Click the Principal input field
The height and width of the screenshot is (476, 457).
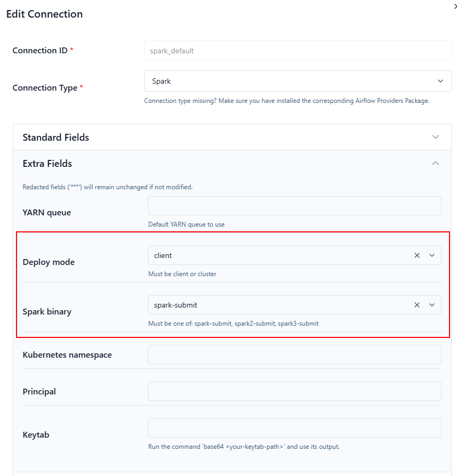click(295, 391)
